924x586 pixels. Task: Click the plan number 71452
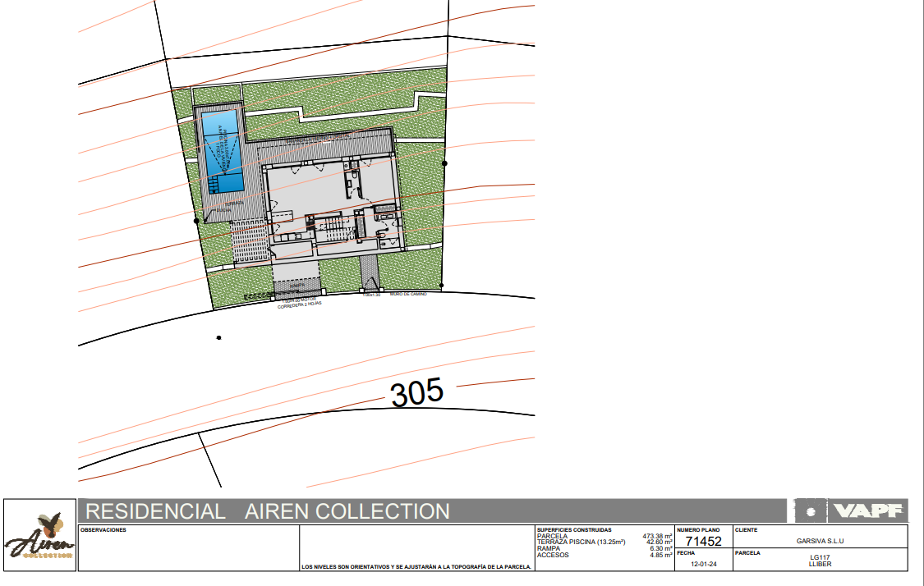703,542
